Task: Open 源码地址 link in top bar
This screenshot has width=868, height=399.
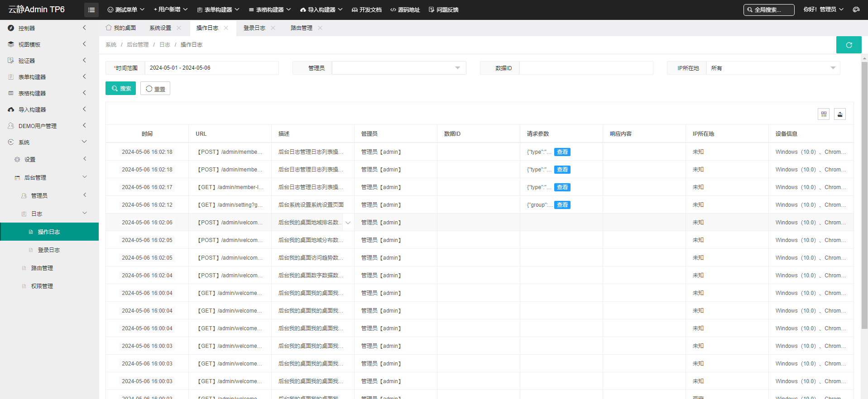Action: (x=405, y=9)
